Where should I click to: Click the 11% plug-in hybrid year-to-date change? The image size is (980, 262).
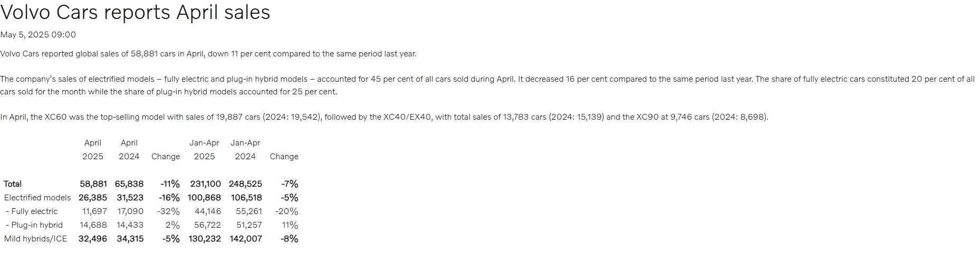(290, 225)
